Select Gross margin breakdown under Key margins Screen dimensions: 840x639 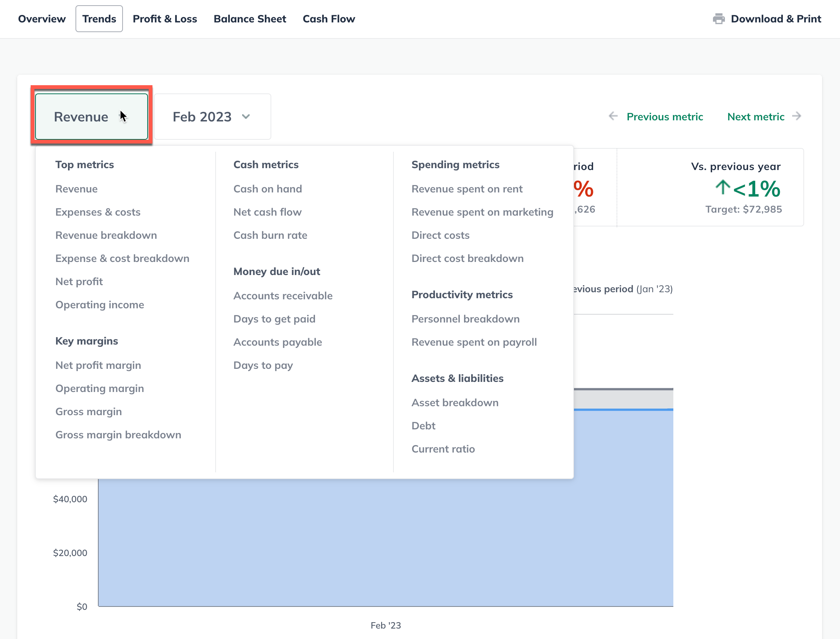118,435
